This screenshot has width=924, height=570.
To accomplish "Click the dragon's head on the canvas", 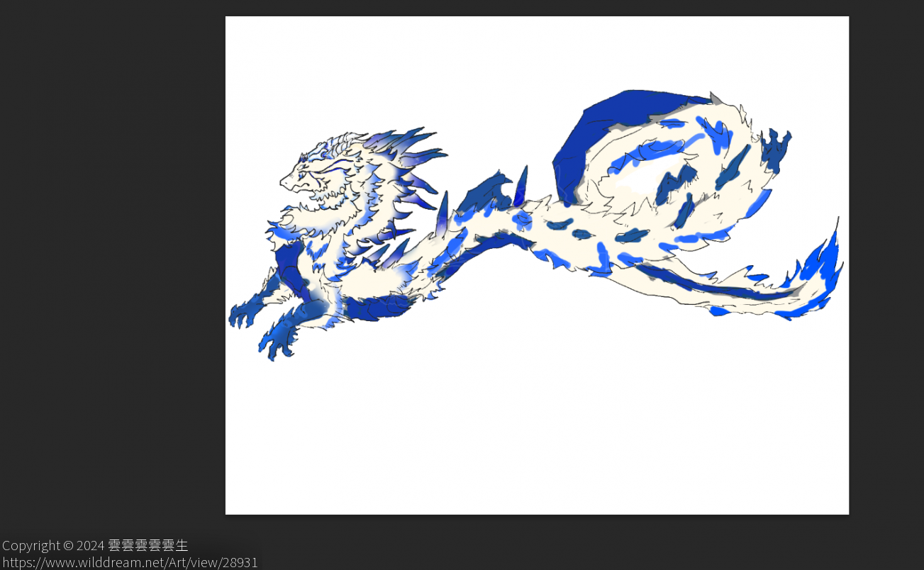I will tap(312, 174).
